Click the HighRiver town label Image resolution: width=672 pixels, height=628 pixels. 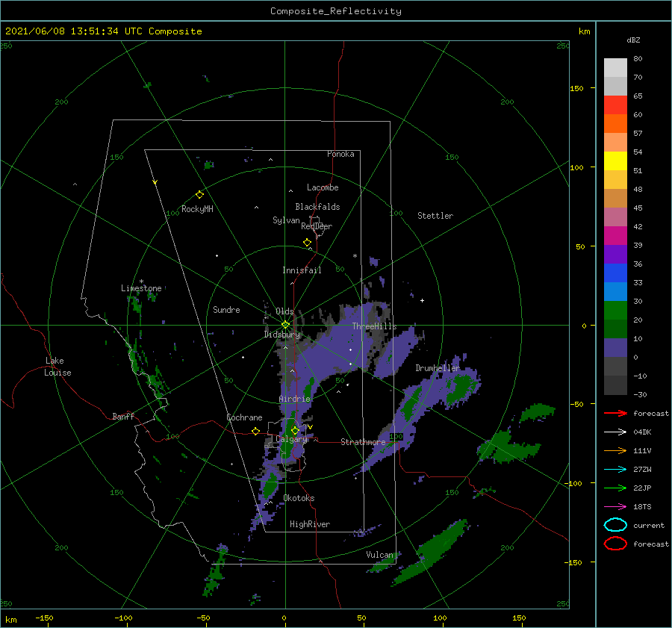(x=310, y=524)
